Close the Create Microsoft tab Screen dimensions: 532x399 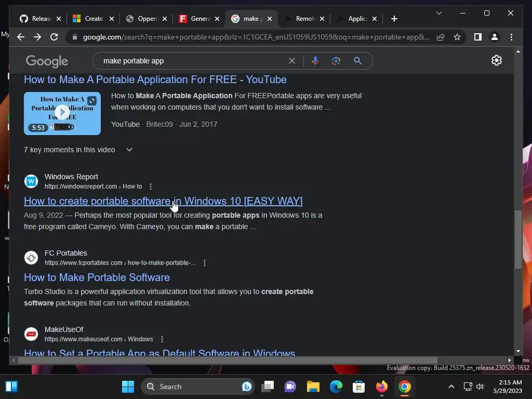pyautogui.click(x=112, y=19)
